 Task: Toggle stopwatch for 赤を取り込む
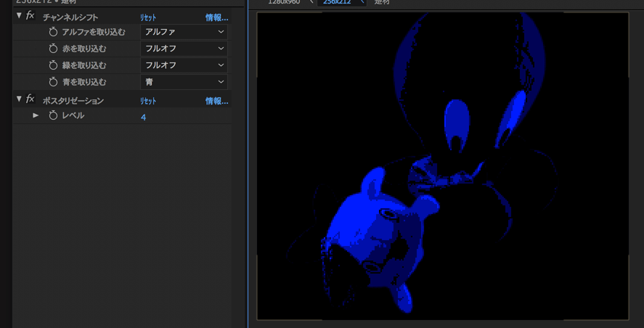click(53, 49)
